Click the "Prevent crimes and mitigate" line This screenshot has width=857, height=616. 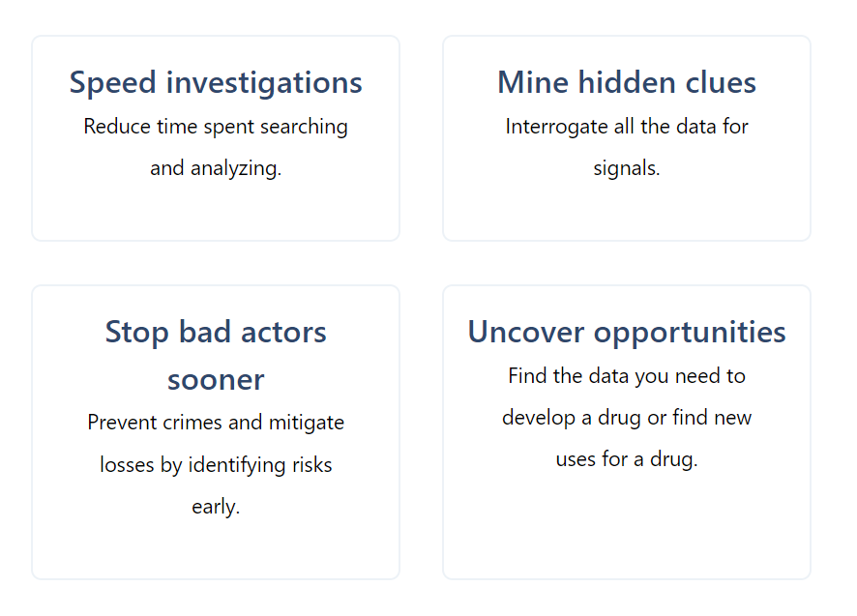click(216, 423)
